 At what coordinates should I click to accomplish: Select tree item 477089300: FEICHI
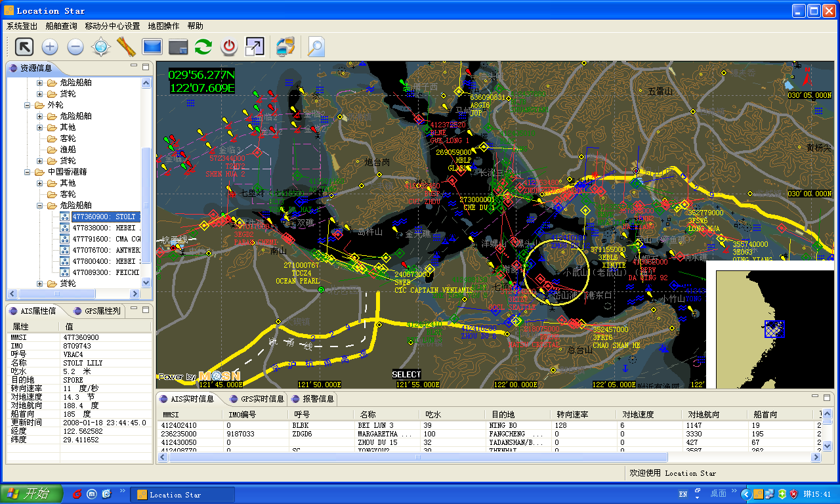[106, 272]
